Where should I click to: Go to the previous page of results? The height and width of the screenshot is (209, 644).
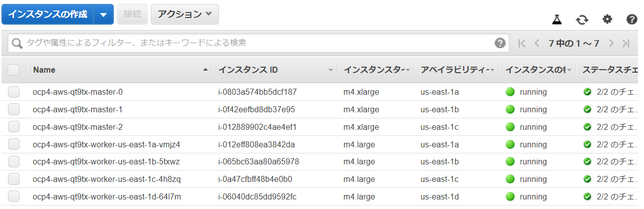[537, 43]
